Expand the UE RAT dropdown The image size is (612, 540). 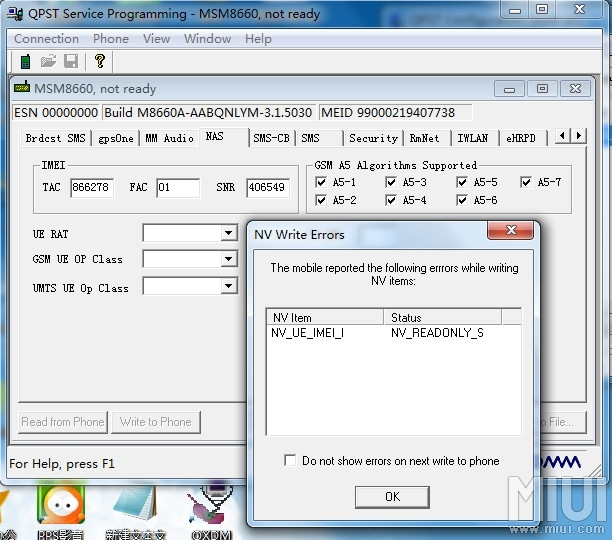point(229,233)
